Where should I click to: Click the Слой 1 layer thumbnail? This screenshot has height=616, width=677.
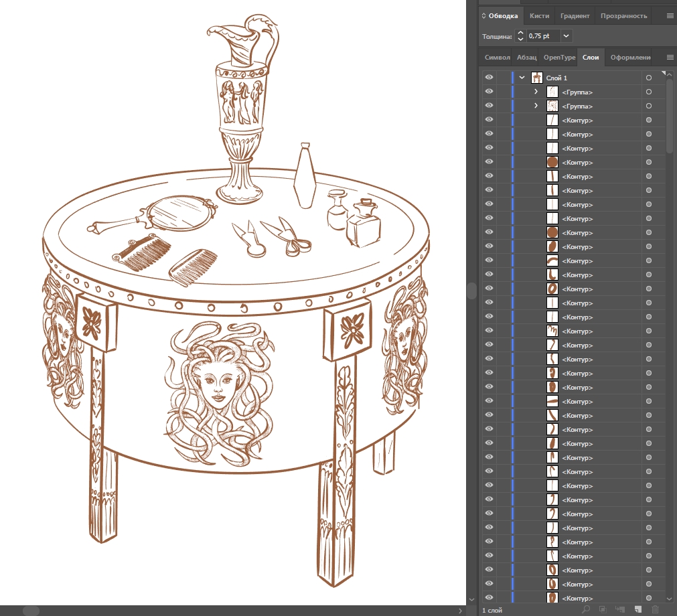[x=536, y=78]
